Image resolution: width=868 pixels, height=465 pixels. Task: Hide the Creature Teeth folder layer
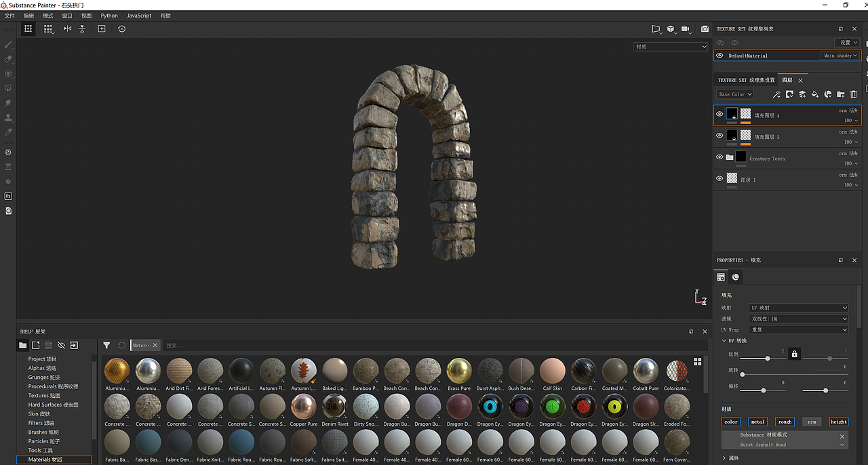click(719, 157)
